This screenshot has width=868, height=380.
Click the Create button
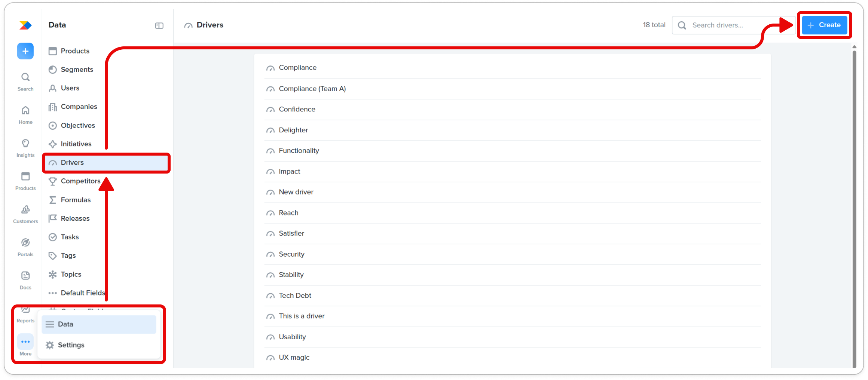point(824,25)
